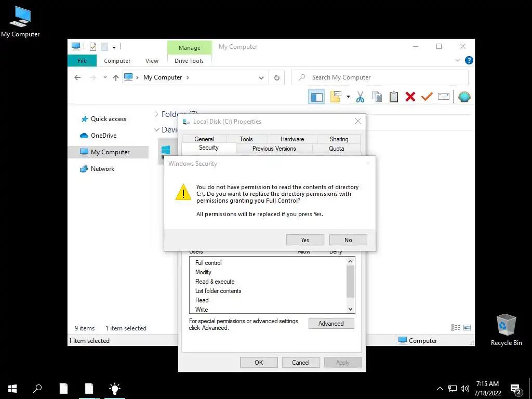Screen dimensions: 532x399
Task: Click the folder options toolbar icon
Action: pyautogui.click(x=336, y=97)
